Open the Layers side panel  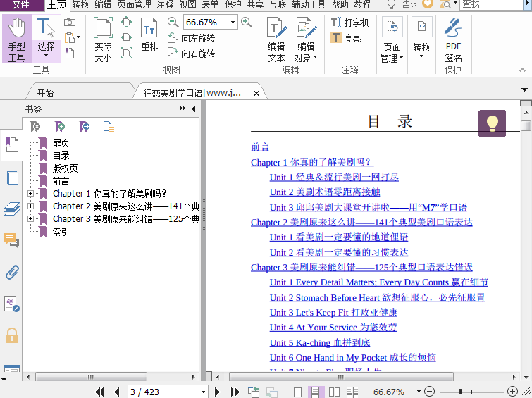pos(12,209)
